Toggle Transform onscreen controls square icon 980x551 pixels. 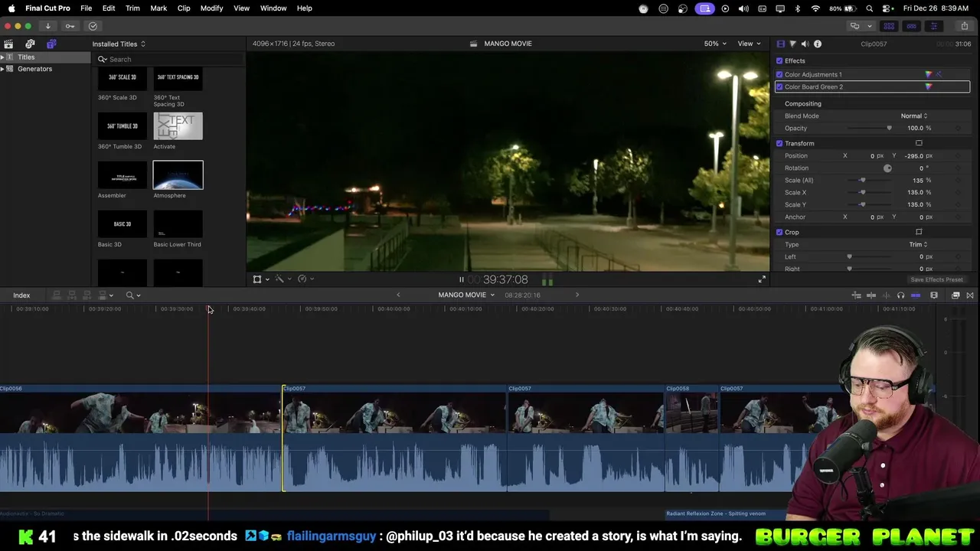coord(919,143)
